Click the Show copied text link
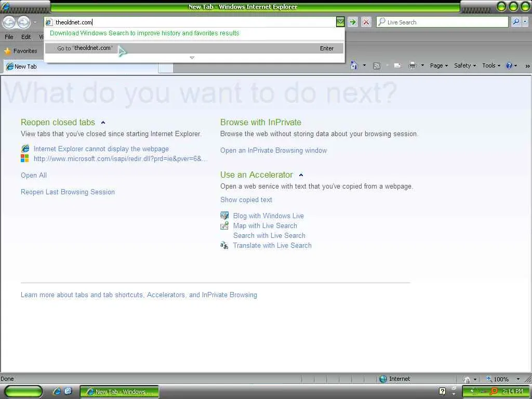This screenshot has height=399, width=532. 246,200
